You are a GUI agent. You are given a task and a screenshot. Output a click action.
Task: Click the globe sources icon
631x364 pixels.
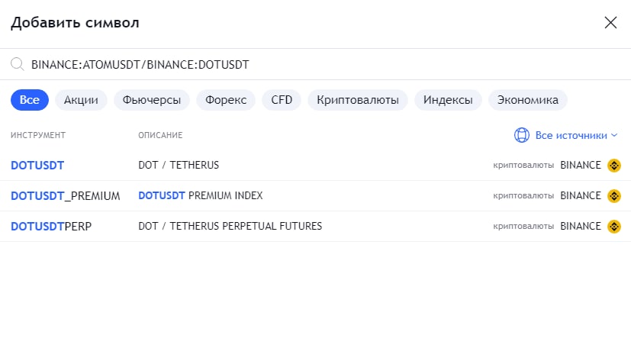pos(522,135)
